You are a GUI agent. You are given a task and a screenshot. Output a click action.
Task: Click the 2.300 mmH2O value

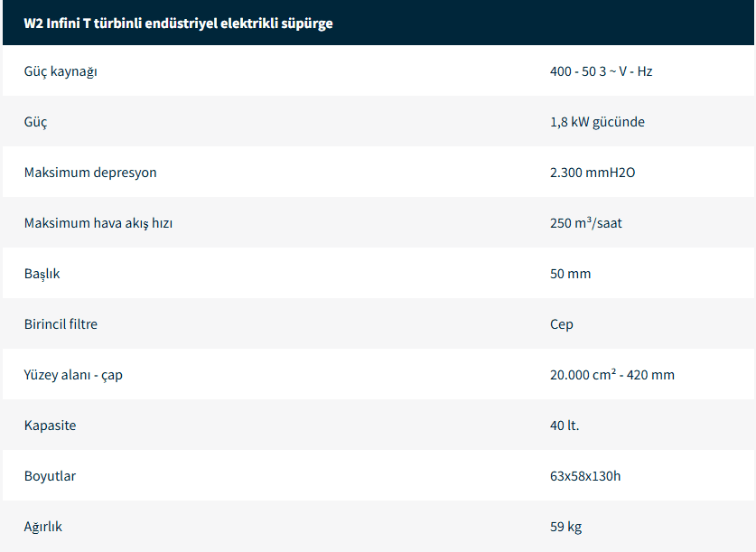coord(593,173)
